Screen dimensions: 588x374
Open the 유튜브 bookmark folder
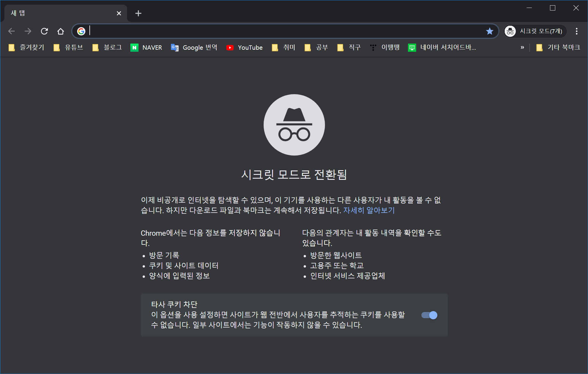[68, 48]
